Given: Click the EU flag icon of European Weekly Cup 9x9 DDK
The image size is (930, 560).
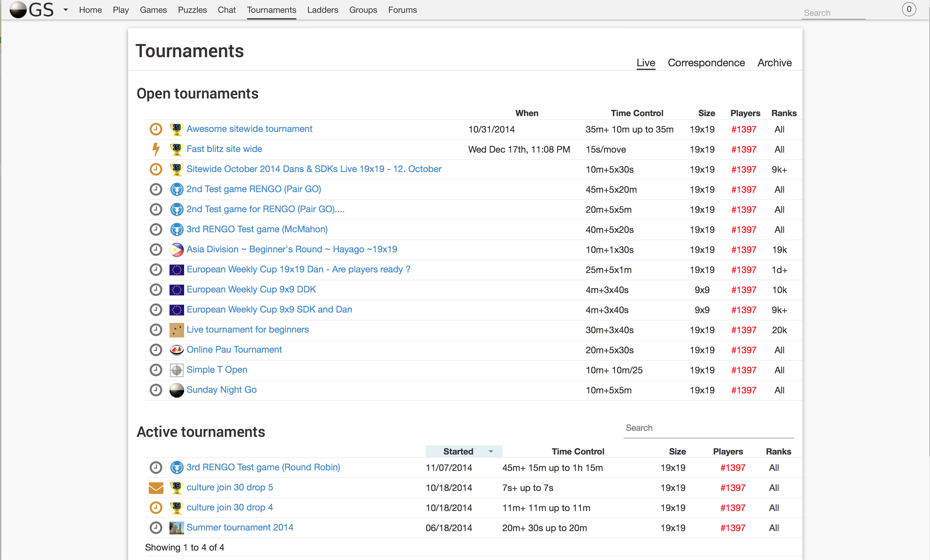Looking at the screenshot, I should pos(176,290).
